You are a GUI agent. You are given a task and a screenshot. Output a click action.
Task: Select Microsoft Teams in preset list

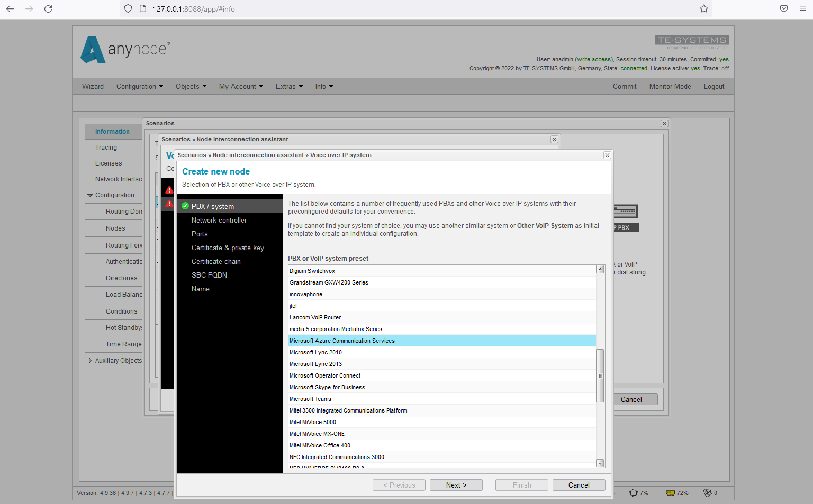tap(442, 399)
